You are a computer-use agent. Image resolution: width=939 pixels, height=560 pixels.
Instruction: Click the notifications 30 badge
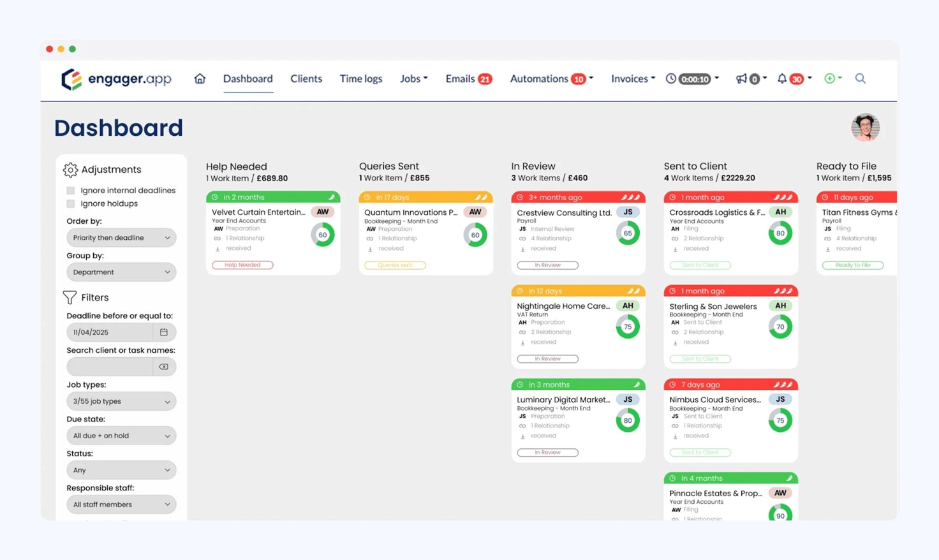coord(797,79)
